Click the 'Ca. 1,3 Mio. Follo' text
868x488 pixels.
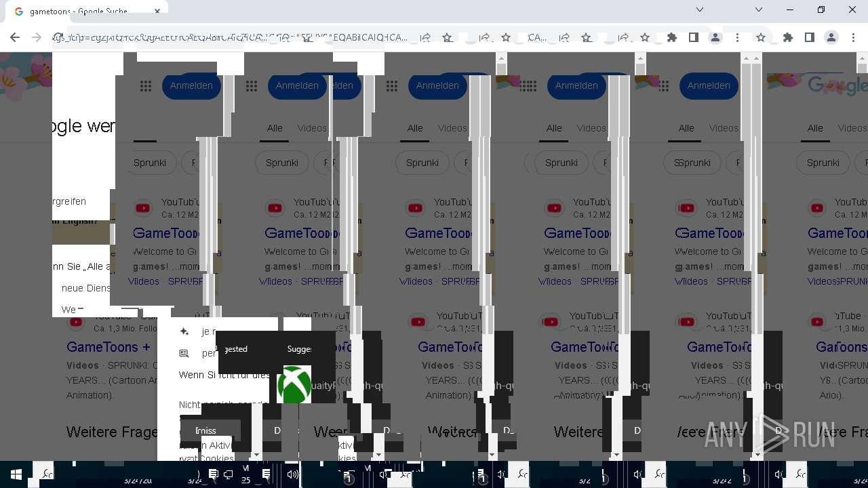point(125,328)
